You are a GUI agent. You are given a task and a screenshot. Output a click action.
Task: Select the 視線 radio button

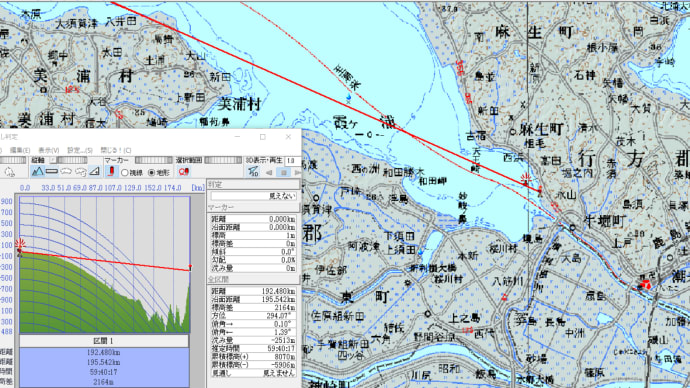coord(125,173)
